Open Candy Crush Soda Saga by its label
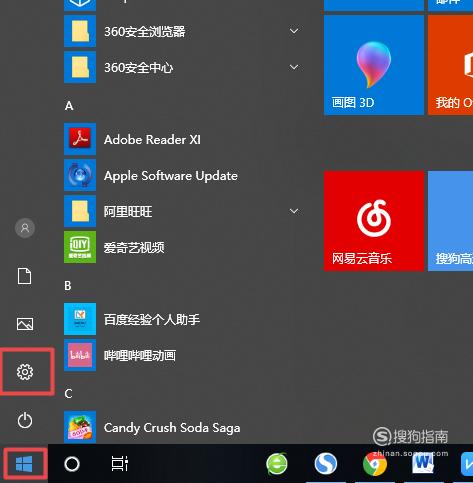This screenshot has height=483, width=473. [172, 428]
